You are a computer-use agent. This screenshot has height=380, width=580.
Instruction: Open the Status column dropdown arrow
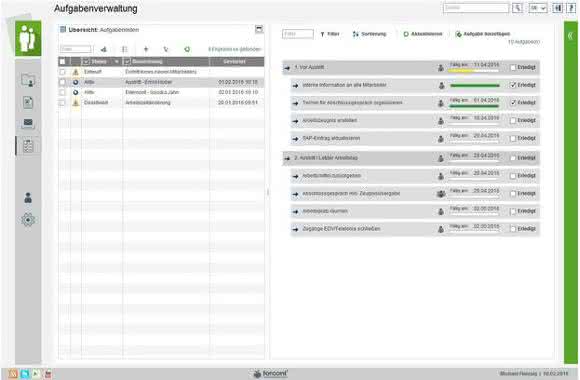(117, 61)
